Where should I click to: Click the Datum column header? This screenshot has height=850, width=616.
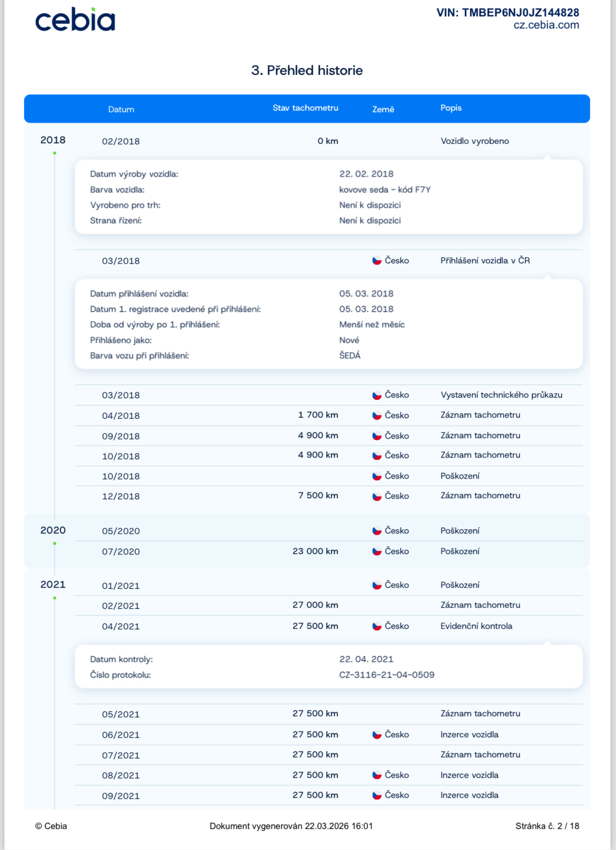pos(121,110)
